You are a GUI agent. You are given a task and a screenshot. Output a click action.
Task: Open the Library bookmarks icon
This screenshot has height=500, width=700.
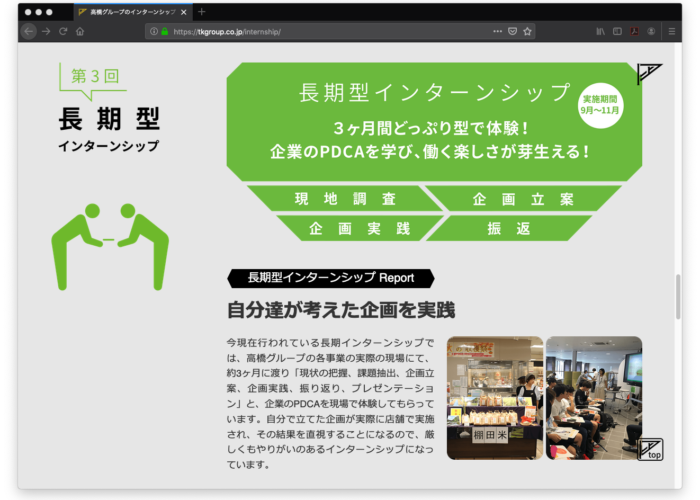(x=600, y=31)
